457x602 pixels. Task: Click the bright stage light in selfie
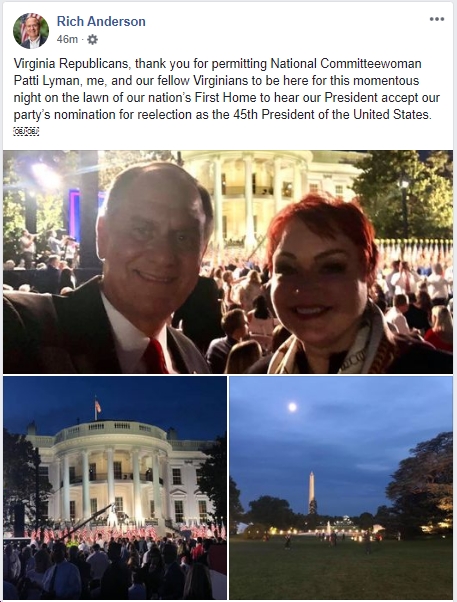coord(43,173)
